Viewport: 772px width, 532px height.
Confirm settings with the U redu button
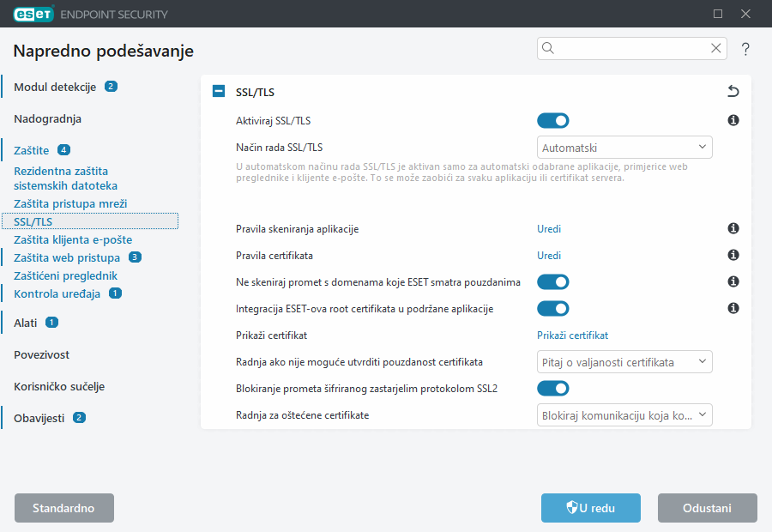coord(590,507)
